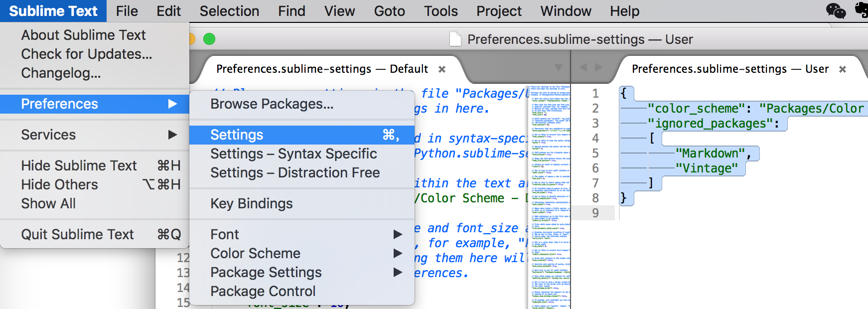Close the Preferences User tab
This screenshot has width=868, height=309.
[x=843, y=69]
